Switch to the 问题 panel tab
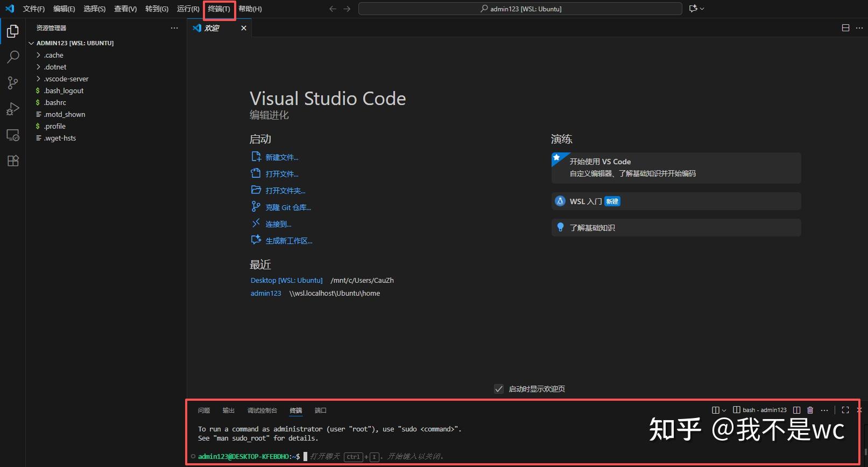The width and height of the screenshot is (868, 467). (x=204, y=410)
